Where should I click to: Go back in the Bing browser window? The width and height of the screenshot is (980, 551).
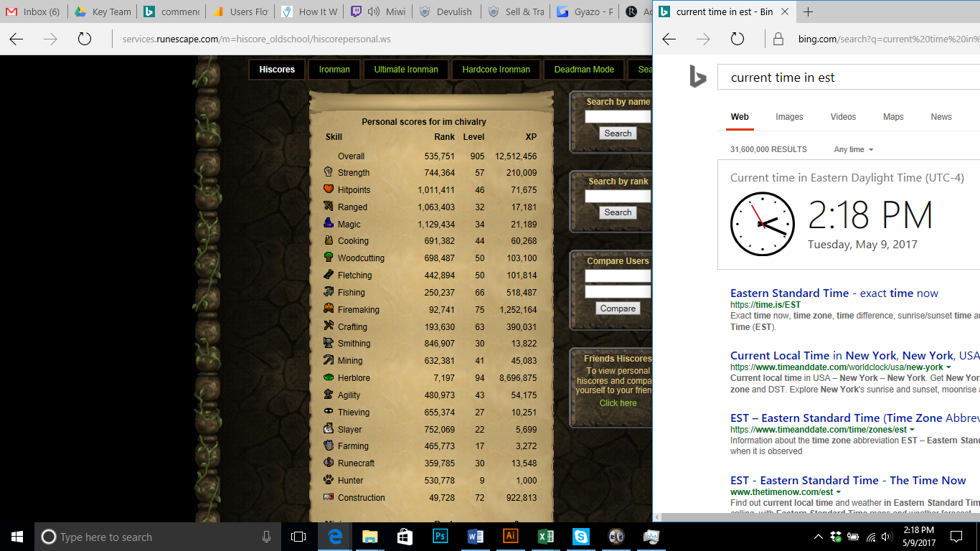669,39
